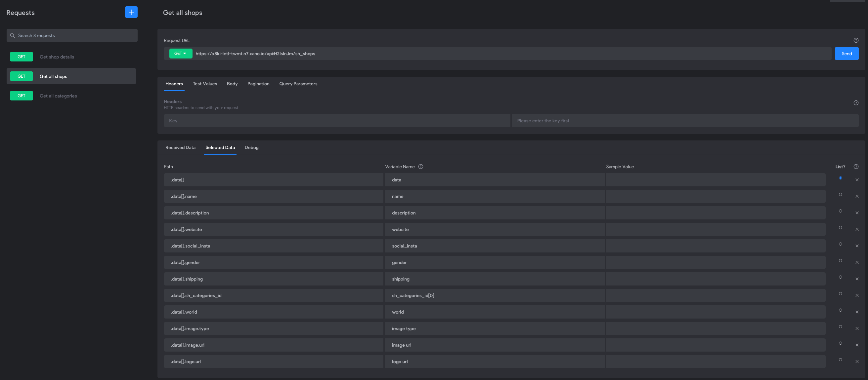Remove the .data[].image.type row
Viewport: 868px width, 380px height.
click(x=856, y=328)
